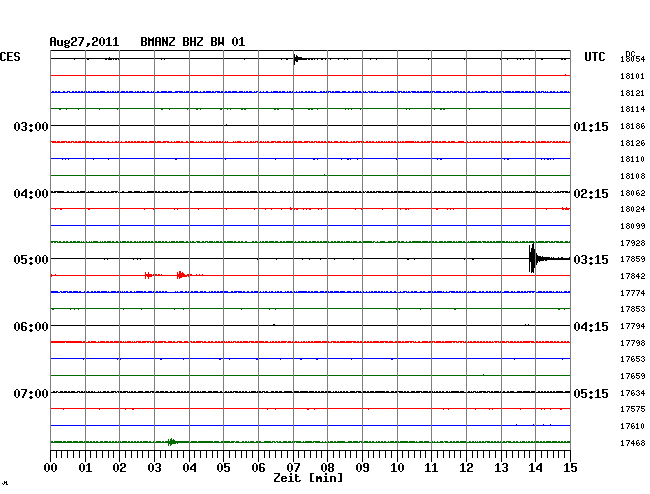Click the x-axis tick label 14
Screen dimensions: 650x494
535,468
